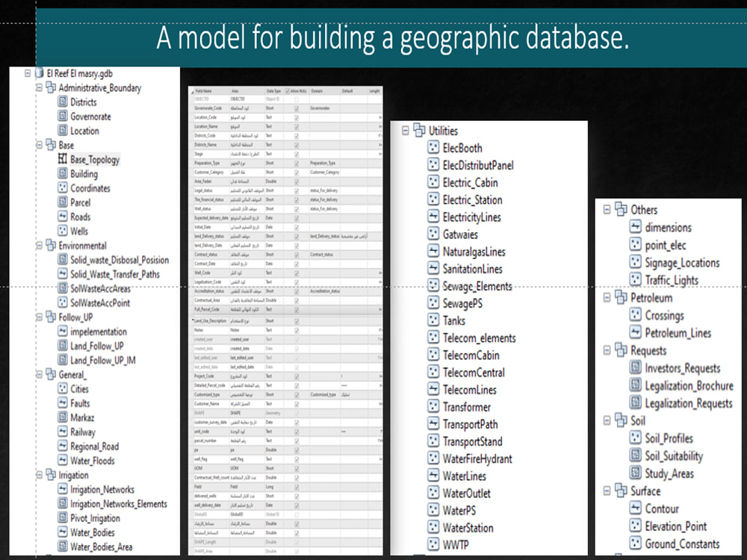This screenshot has height=560, width=747.
Task: Click the NaturalgasLines line feature icon
Action: [433, 251]
